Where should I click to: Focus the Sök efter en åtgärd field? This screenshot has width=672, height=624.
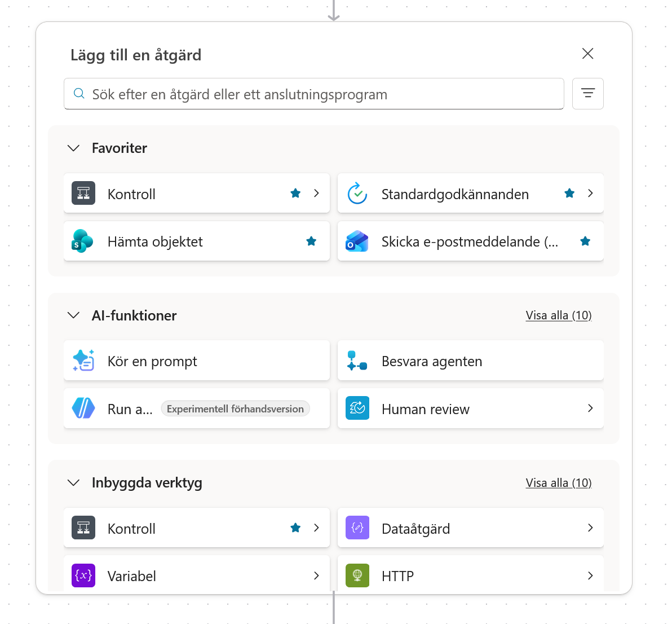click(x=313, y=94)
